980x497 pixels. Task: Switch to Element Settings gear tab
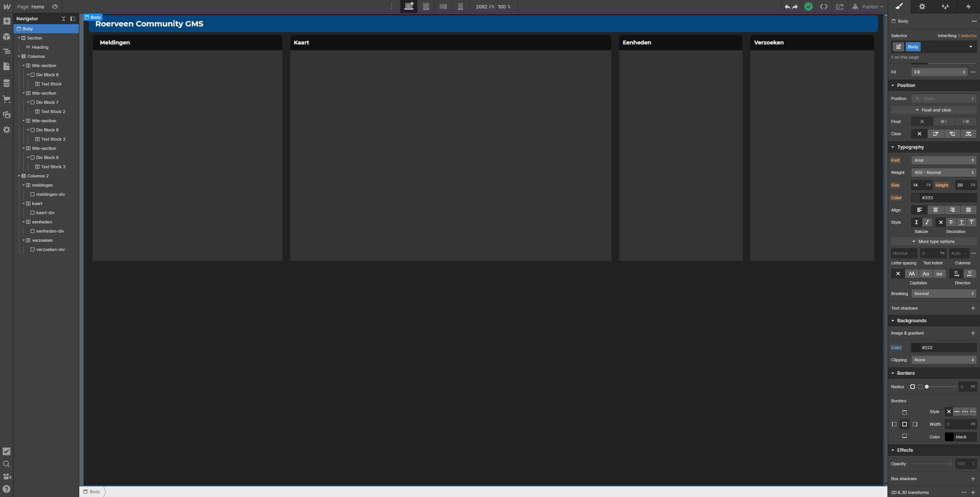pos(922,7)
